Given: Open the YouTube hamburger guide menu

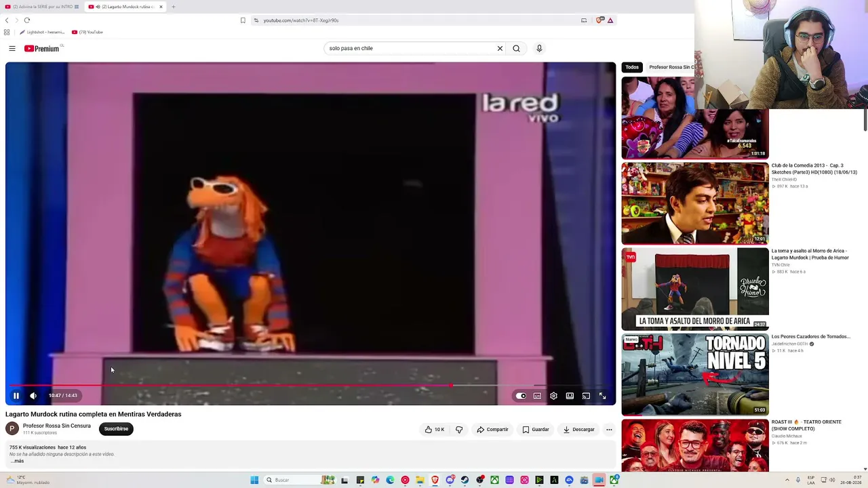Looking at the screenshot, I should [12, 48].
